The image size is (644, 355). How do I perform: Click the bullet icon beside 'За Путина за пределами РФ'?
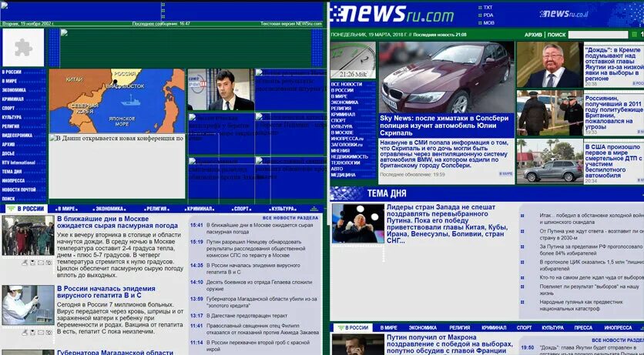[522, 246]
